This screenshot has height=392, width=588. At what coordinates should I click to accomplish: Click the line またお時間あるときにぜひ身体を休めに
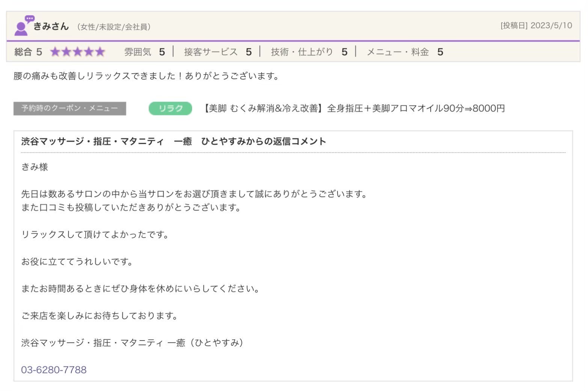(x=140, y=289)
